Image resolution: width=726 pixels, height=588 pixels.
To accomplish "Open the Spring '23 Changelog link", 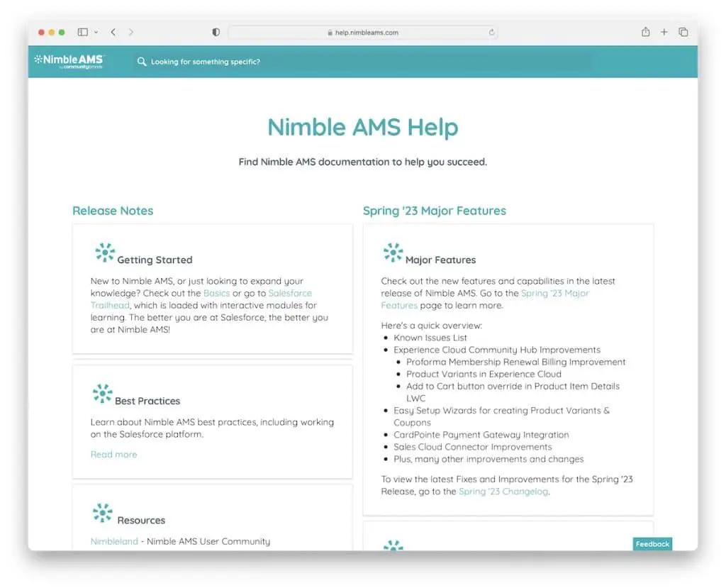I will pos(503,491).
